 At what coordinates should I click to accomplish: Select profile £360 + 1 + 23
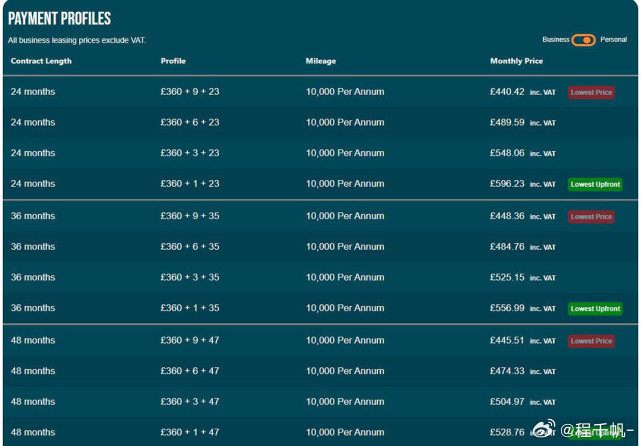(190, 184)
